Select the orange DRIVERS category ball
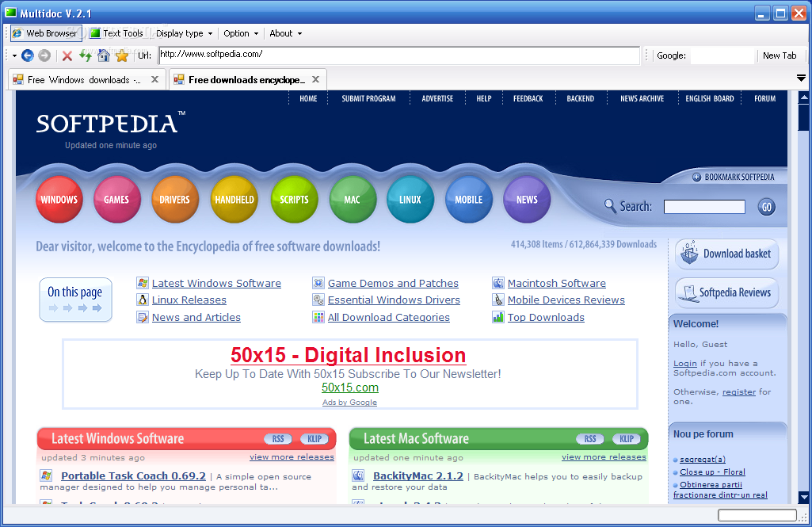The image size is (812, 527). [174, 200]
